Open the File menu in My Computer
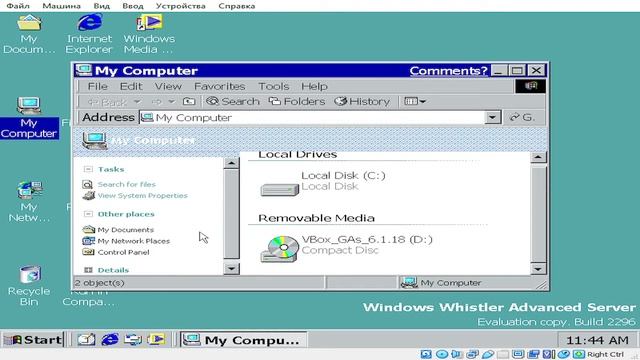Image resolution: width=640 pixels, height=360 pixels. click(x=97, y=86)
